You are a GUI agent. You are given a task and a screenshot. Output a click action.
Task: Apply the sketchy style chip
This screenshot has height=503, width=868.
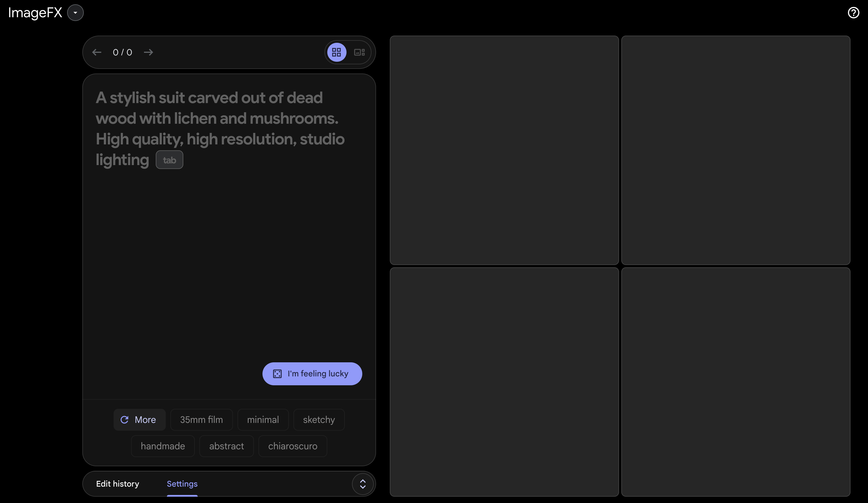click(x=319, y=419)
